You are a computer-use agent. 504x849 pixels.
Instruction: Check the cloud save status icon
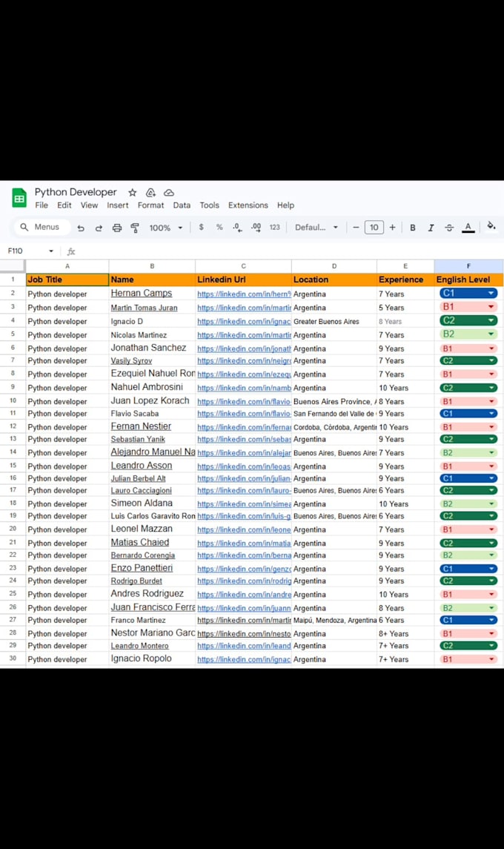click(169, 193)
